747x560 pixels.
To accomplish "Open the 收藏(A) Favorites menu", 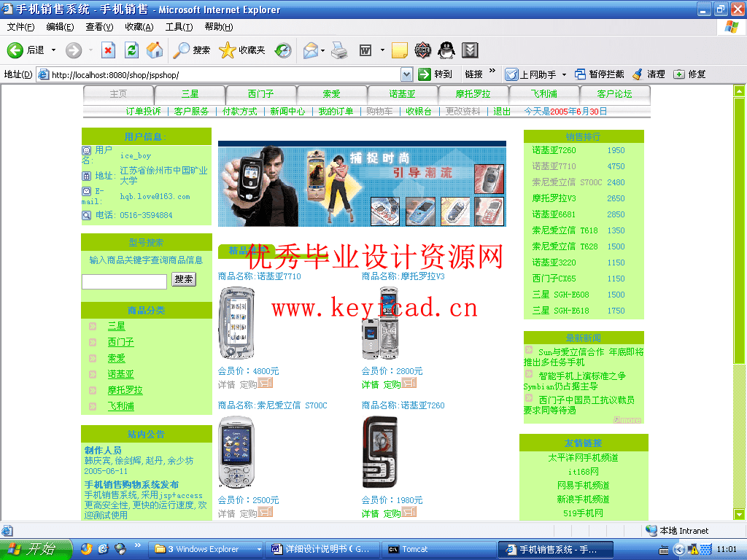I will click(x=139, y=27).
